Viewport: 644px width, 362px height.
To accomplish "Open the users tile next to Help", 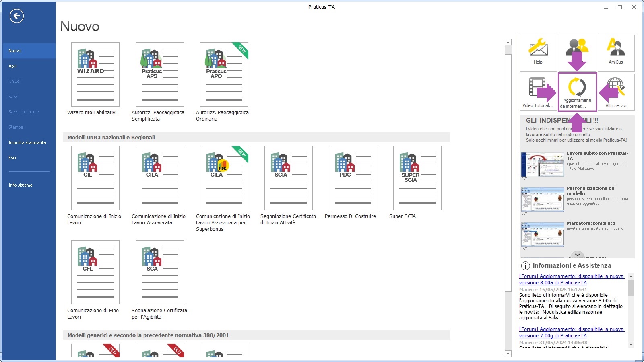I will 577,53.
